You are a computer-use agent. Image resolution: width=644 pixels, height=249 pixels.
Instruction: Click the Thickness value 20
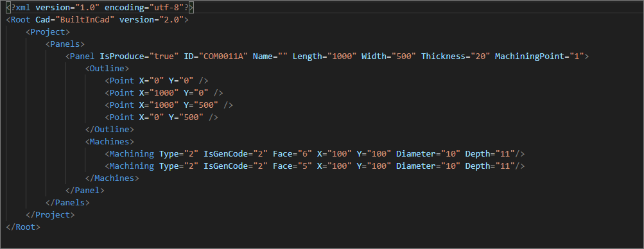(480, 56)
